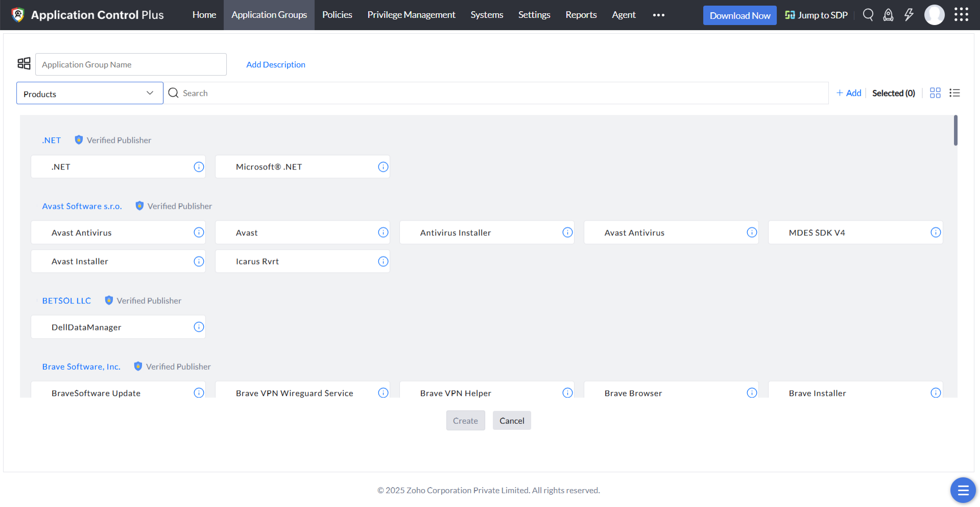Image resolution: width=980 pixels, height=507 pixels.
Task: Click Jump to SDP
Action: tap(817, 15)
